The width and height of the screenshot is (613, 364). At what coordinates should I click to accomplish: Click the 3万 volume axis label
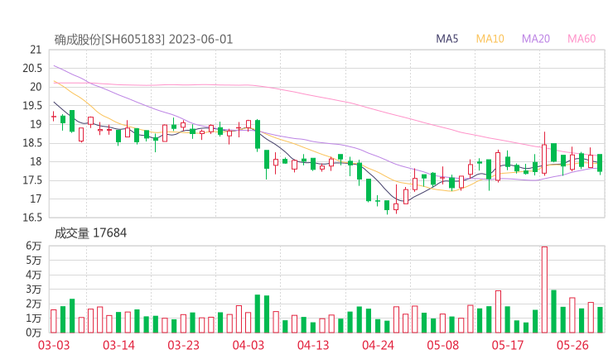[34, 290]
